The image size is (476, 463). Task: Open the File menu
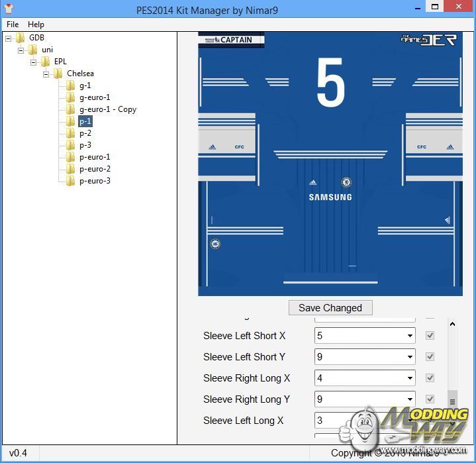[x=13, y=25]
